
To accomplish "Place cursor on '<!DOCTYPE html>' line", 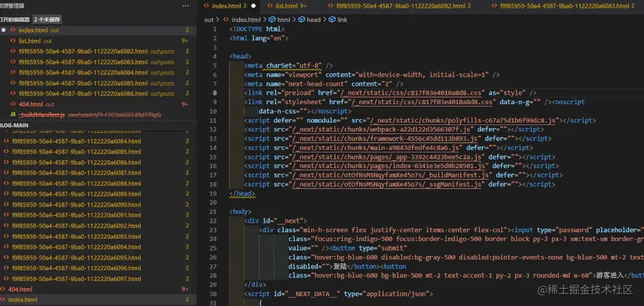I will [x=256, y=29].
